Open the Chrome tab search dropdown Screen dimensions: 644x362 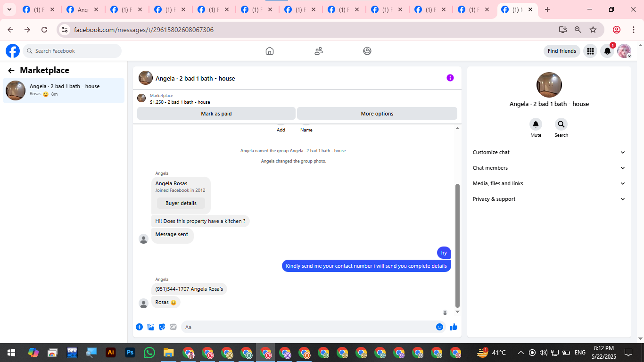pyautogui.click(x=9, y=9)
